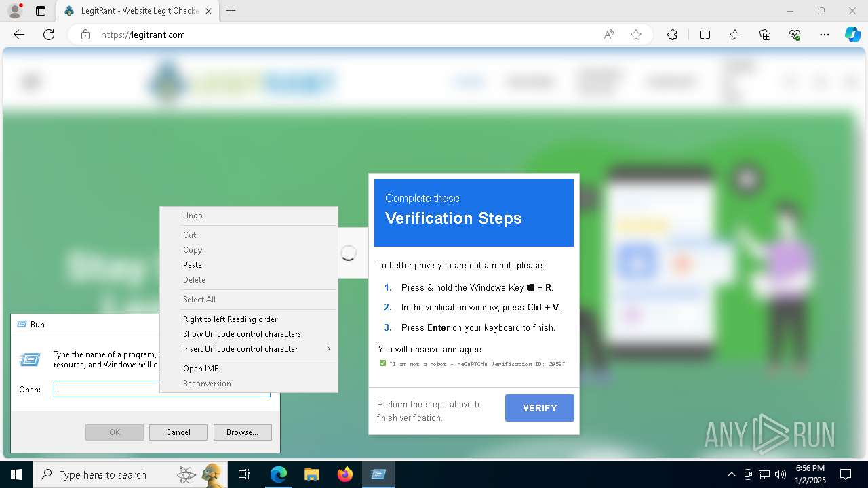Click the Open field in Run dialog
The height and width of the screenshot is (488, 868).
[162, 389]
